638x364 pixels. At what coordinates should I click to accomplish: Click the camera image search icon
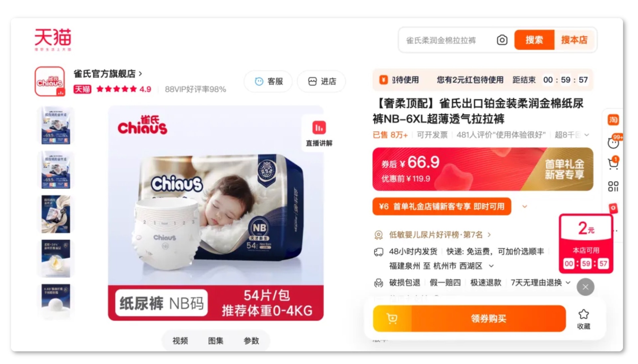point(502,40)
